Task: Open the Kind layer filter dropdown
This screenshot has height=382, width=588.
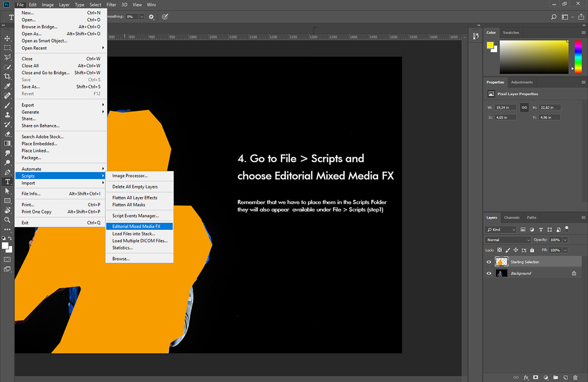Action: [500, 230]
